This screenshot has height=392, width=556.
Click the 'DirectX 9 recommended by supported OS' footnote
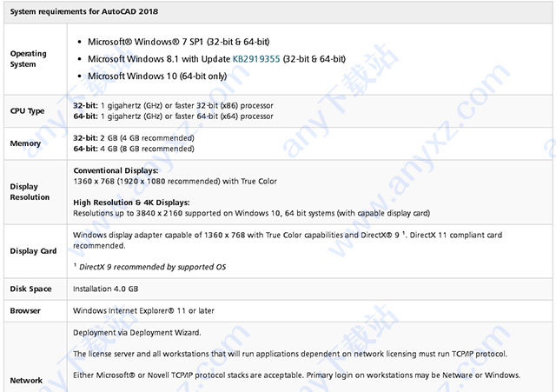149,267
